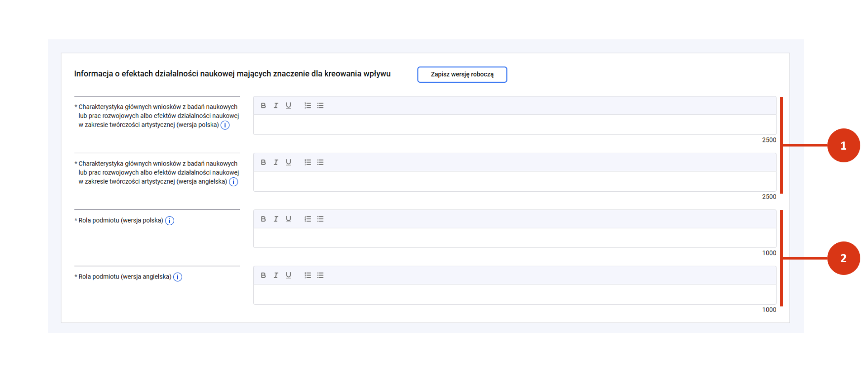
Task: Insert numbered list in 'Rola podmiotu (wersja angielska)' editor
Action: click(308, 275)
